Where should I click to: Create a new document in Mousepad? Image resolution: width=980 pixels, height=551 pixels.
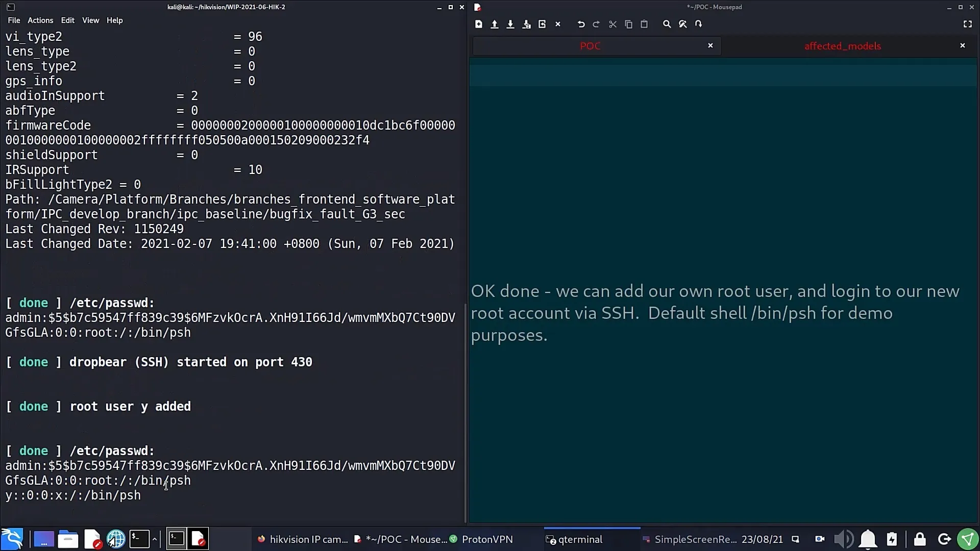(478, 24)
